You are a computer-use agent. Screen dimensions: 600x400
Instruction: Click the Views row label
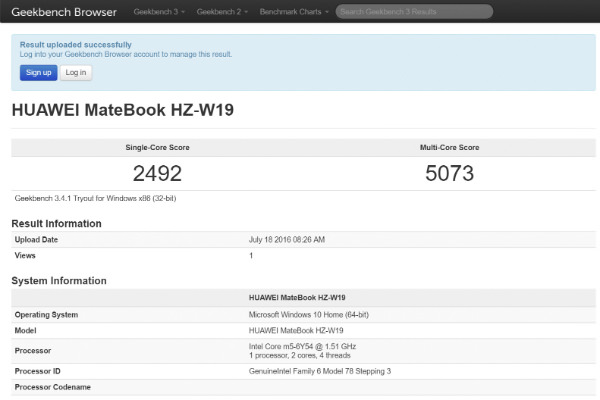(25, 255)
